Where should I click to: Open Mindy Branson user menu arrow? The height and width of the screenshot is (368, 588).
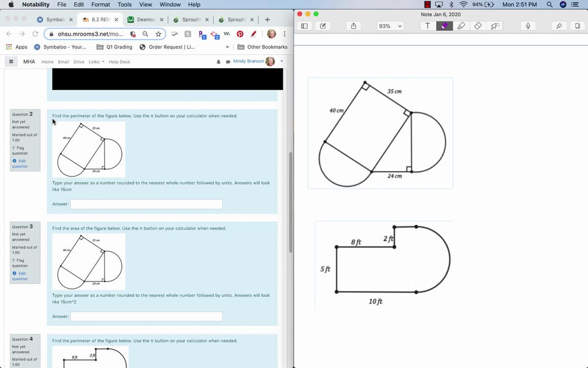pyautogui.click(x=282, y=61)
